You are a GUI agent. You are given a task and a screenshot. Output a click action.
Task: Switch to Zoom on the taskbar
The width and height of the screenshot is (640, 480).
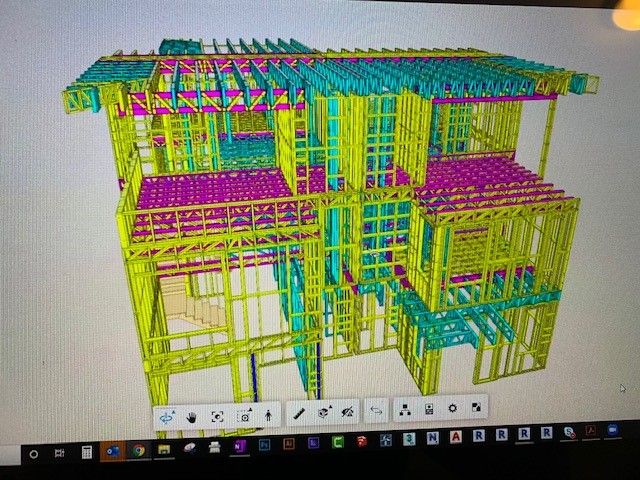click(612, 430)
